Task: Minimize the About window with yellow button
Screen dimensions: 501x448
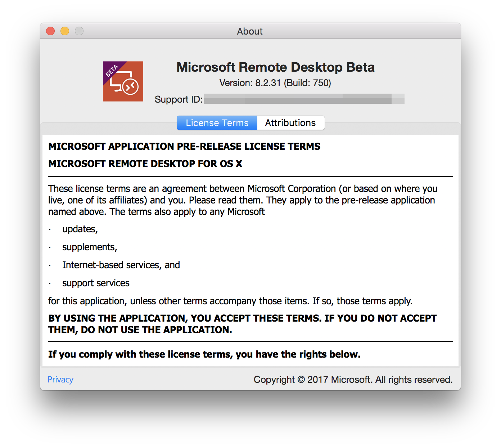Action: pos(65,31)
